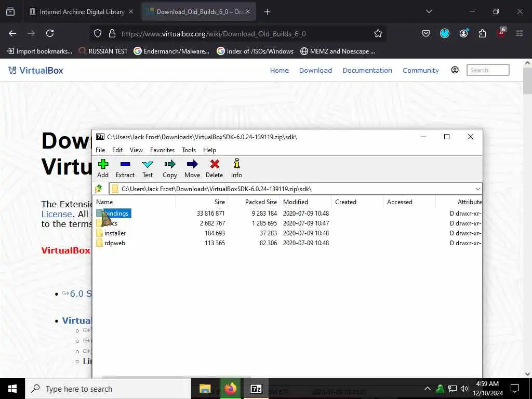Sort by Packed Size column header
532x399 pixels.
pos(254,202)
